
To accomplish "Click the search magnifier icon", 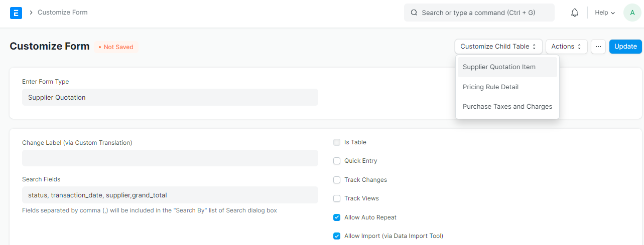I will (414, 13).
